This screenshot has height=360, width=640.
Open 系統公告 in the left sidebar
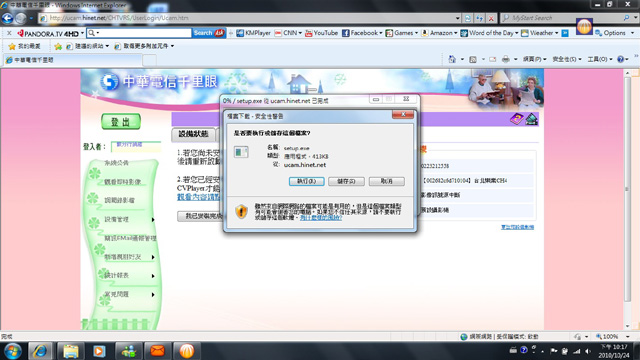116,163
